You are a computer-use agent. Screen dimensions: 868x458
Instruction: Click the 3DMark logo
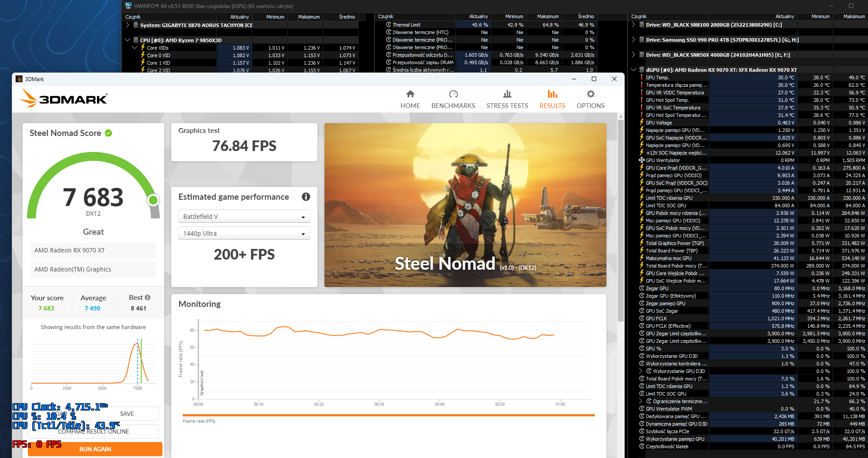pyautogui.click(x=64, y=98)
